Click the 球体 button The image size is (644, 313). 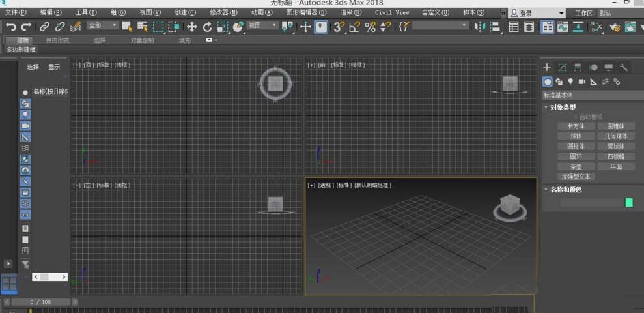(x=576, y=136)
